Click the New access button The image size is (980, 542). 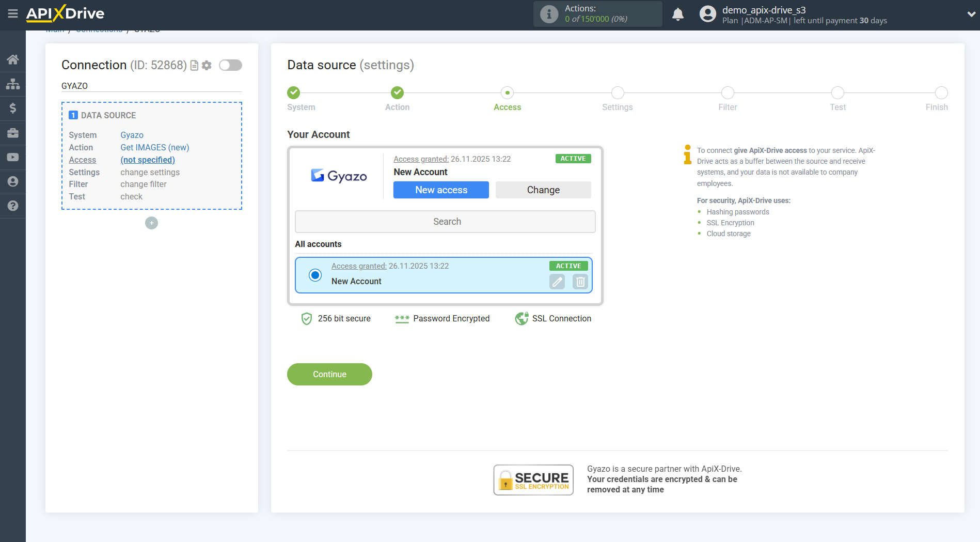click(440, 190)
